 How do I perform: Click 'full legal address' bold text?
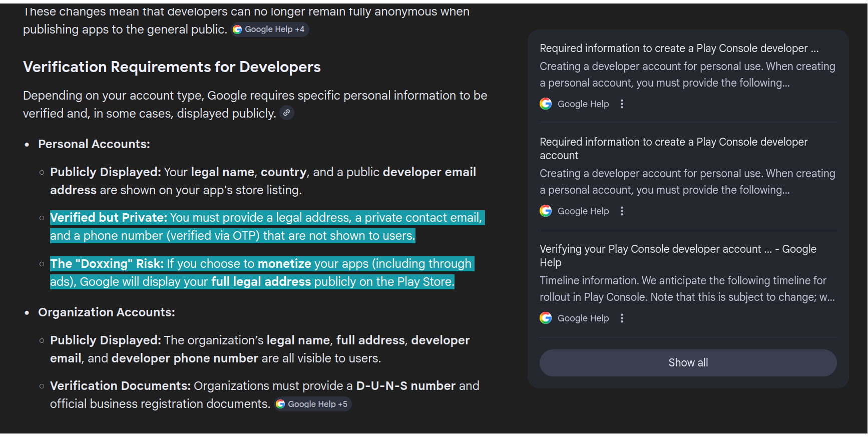coord(261,282)
